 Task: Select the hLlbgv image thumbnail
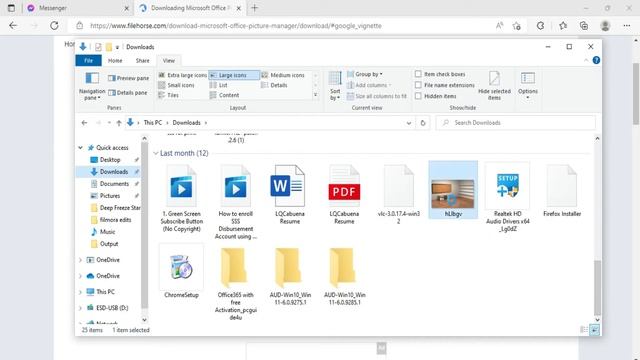pos(453,190)
